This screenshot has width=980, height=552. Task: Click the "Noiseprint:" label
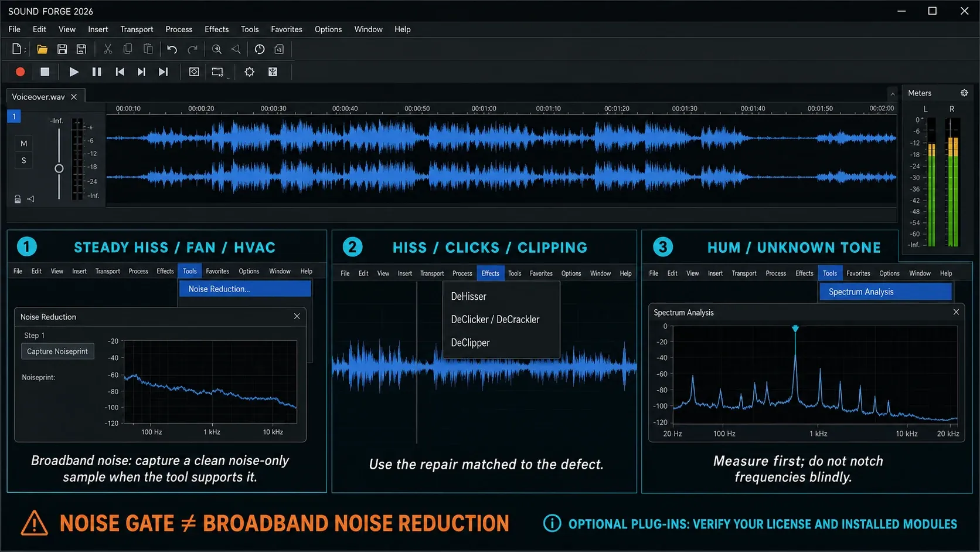coord(39,377)
